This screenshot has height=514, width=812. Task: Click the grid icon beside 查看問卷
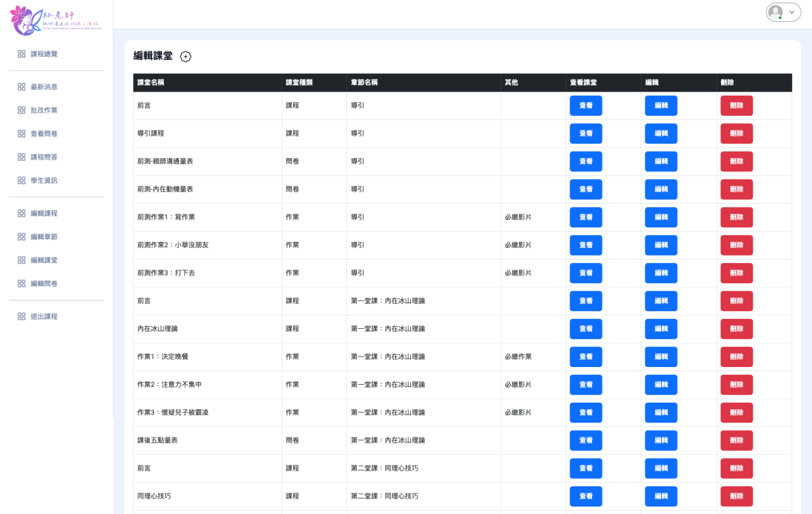coord(22,134)
